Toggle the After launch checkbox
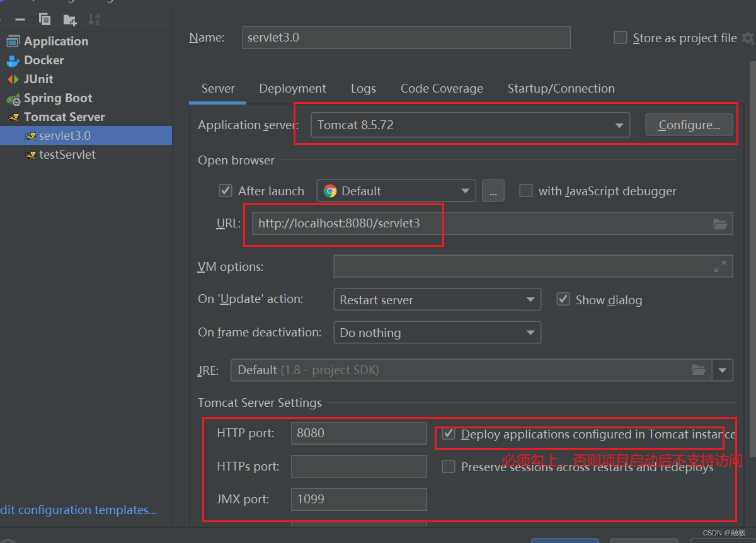 pos(225,190)
